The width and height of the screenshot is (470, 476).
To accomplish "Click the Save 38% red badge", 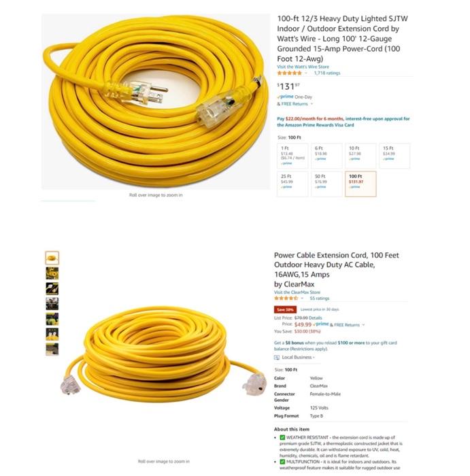I will [x=285, y=309].
